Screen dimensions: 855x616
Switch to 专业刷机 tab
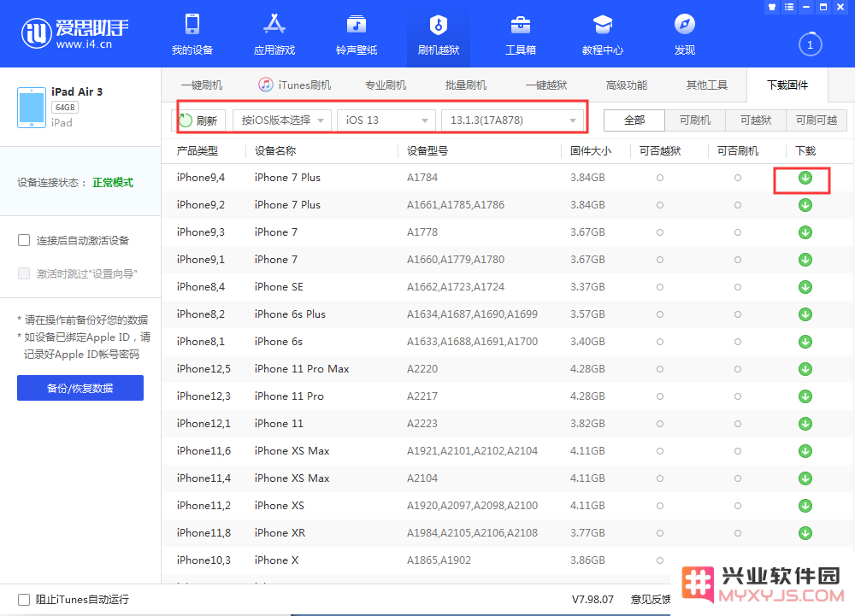coord(386,85)
